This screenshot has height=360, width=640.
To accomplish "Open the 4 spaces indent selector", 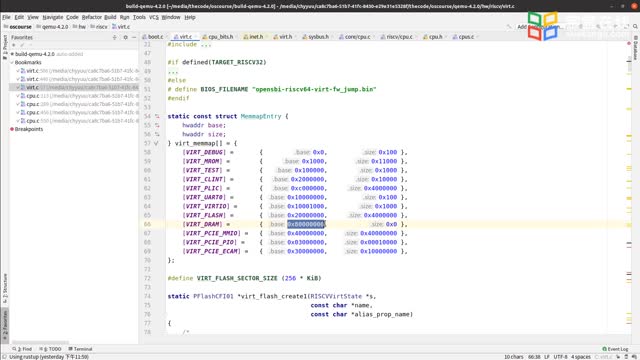I will coord(580,357).
